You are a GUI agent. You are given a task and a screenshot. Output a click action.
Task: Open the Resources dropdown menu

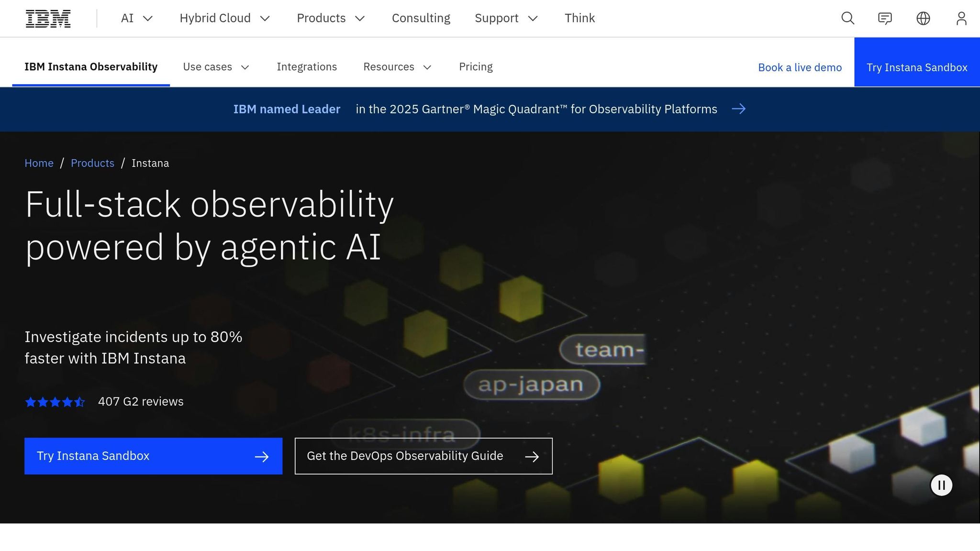(397, 67)
